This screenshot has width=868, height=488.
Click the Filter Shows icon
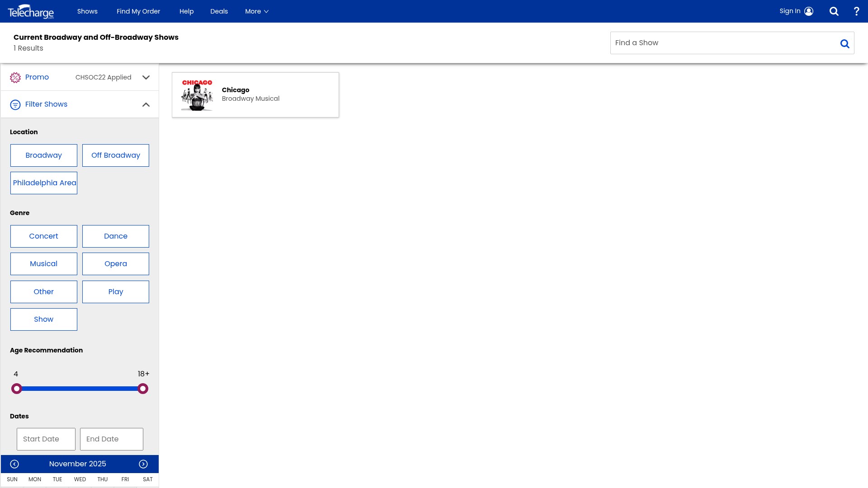click(15, 105)
